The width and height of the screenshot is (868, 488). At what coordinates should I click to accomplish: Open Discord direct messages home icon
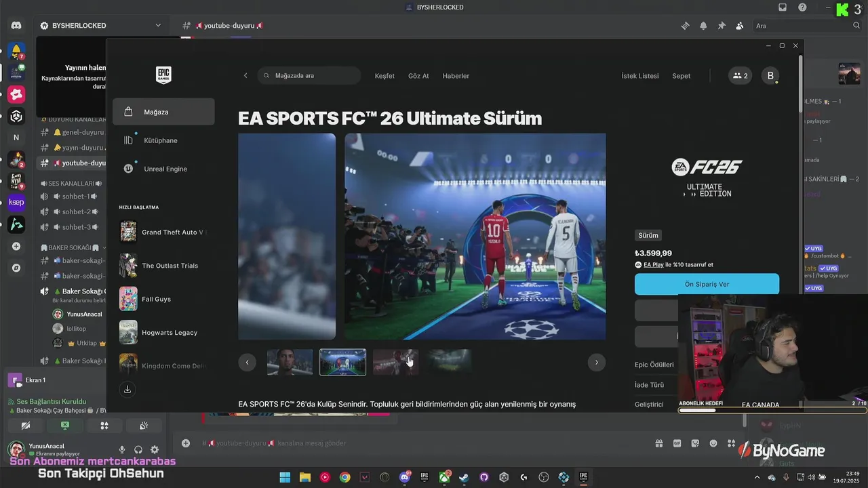[x=16, y=26]
